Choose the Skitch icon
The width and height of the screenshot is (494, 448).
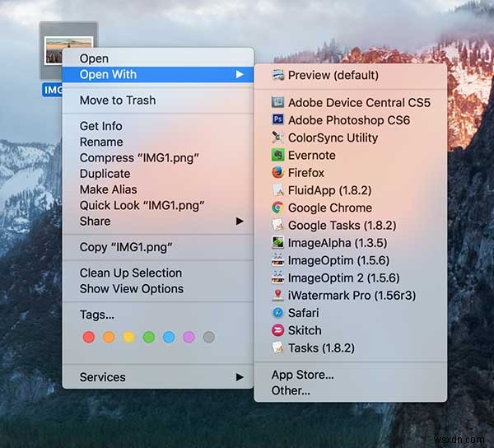(x=278, y=330)
